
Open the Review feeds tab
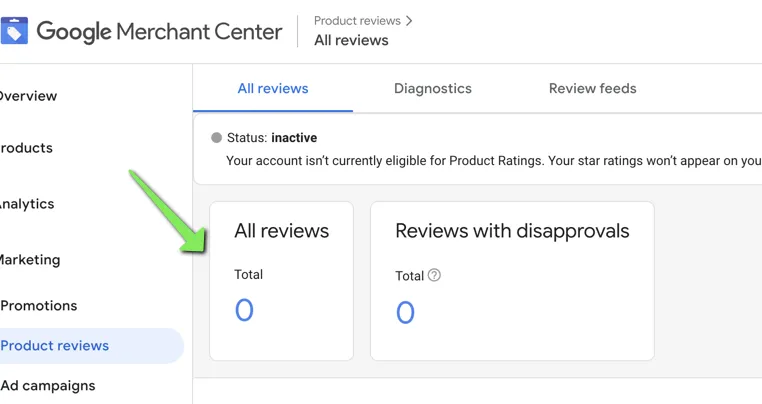592,88
